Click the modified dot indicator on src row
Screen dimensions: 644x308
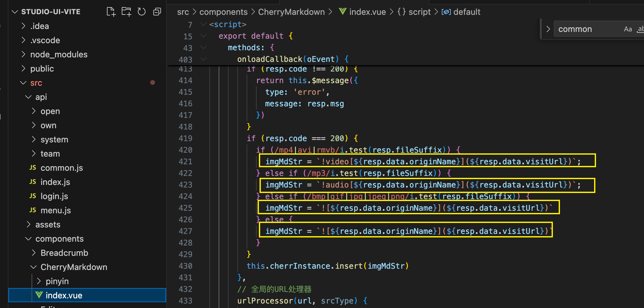pyautogui.click(x=153, y=82)
